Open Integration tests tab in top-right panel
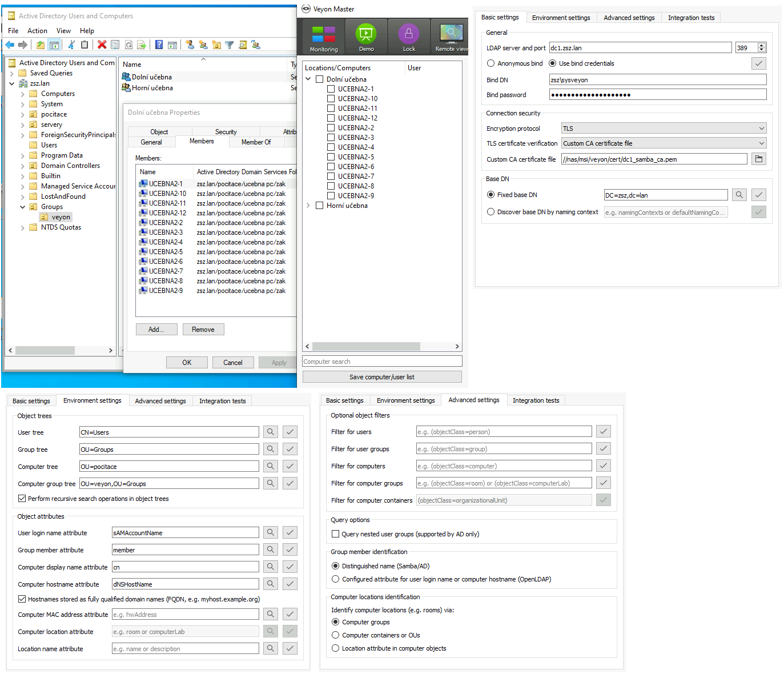Image resolution: width=784 pixels, height=674 pixels. click(x=691, y=18)
